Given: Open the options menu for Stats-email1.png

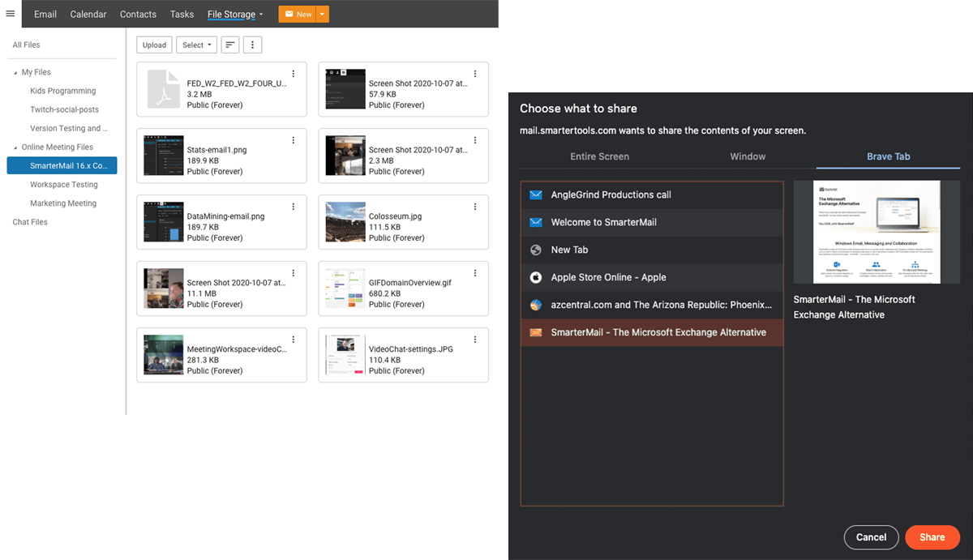Looking at the screenshot, I should (294, 140).
